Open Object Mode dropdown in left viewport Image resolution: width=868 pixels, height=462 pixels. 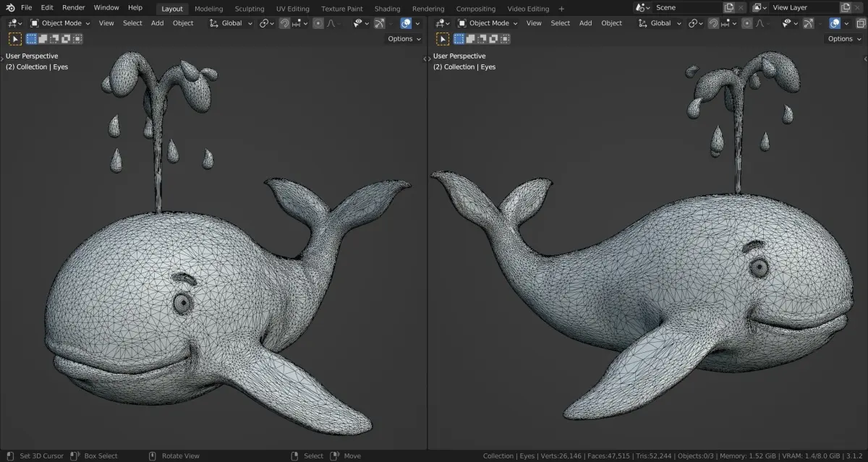pyautogui.click(x=61, y=23)
